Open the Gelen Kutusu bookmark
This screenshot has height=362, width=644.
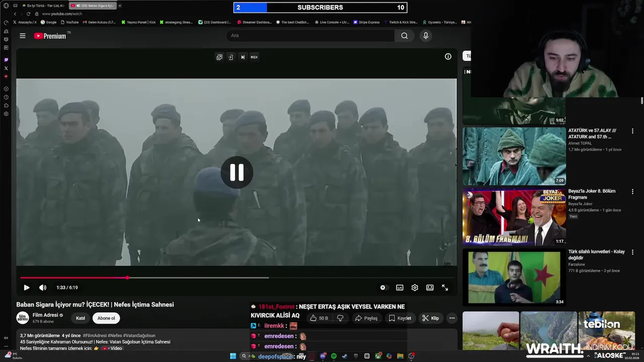coord(99,22)
